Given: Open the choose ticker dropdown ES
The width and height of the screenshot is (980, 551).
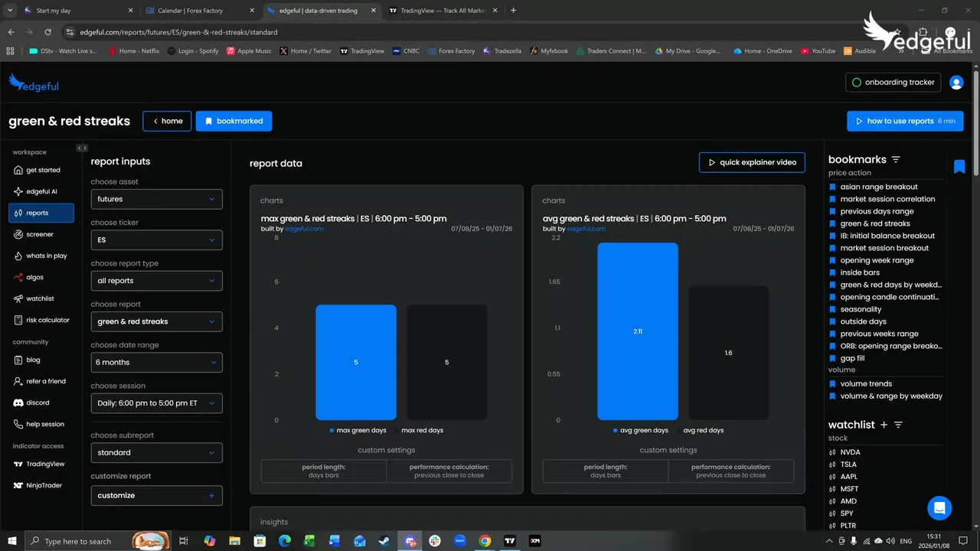Looking at the screenshot, I should [x=156, y=240].
